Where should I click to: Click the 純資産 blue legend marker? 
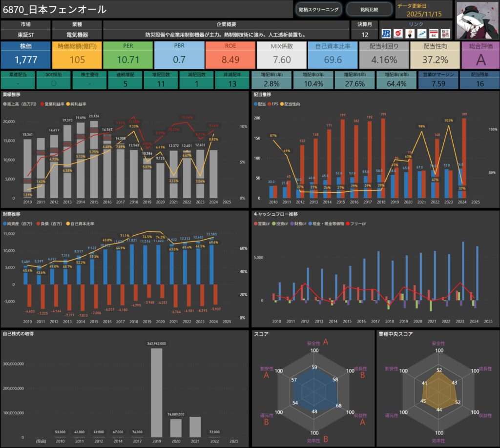pyautogui.click(x=5, y=224)
